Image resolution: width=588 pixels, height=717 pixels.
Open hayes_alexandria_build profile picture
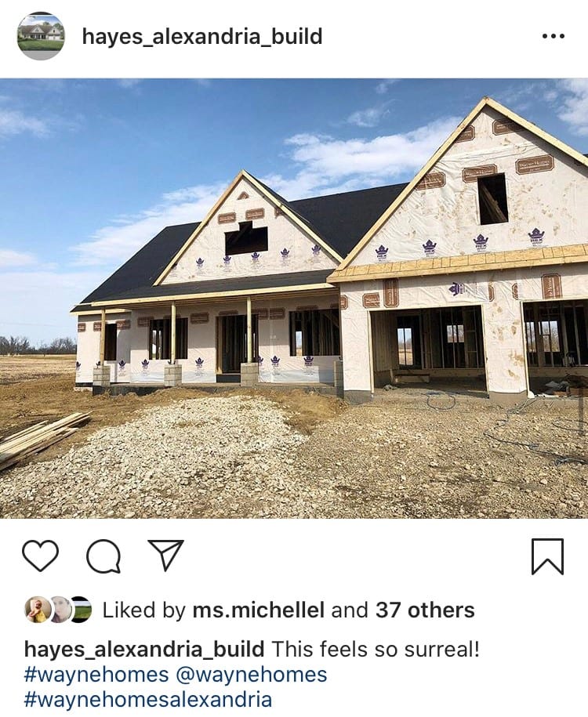[x=41, y=36]
